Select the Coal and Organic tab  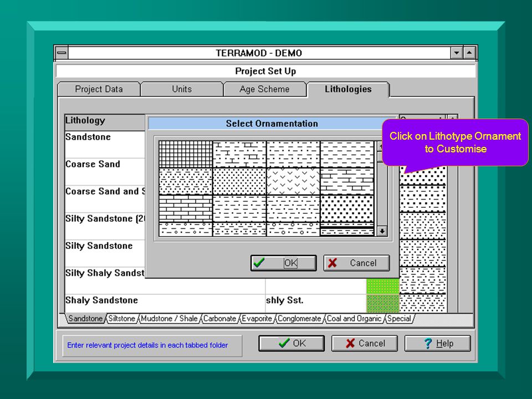[x=354, y=319]
